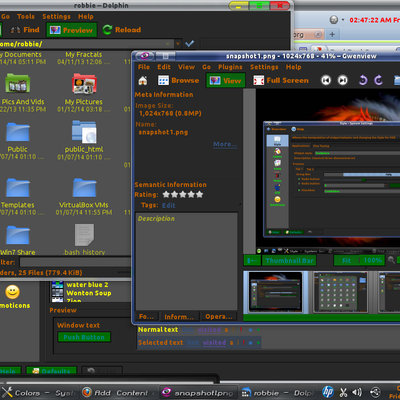Screen dimensions: 400x400
Task: Switch to Colors System Settings taskbar entry
Action: [x=39, y=393]
